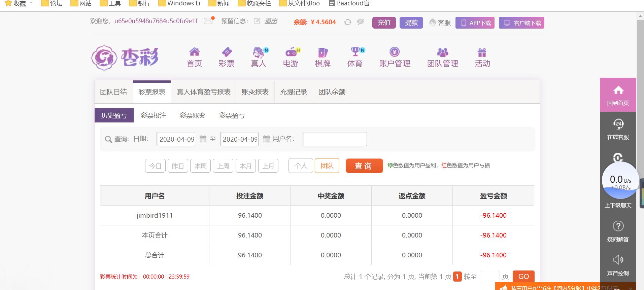Switch to 团队日结 tab
This screenshot has width=644, height=290.
[114, 92]
